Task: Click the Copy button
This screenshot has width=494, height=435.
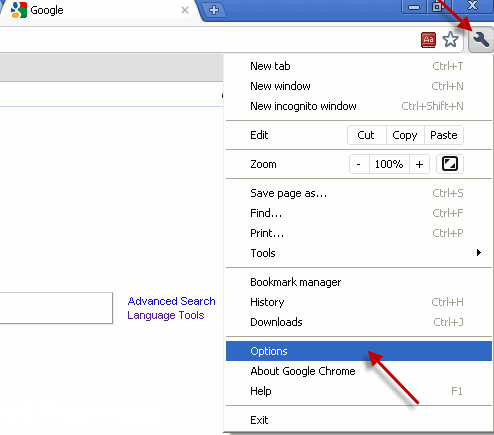Action: tap(405, 135)
